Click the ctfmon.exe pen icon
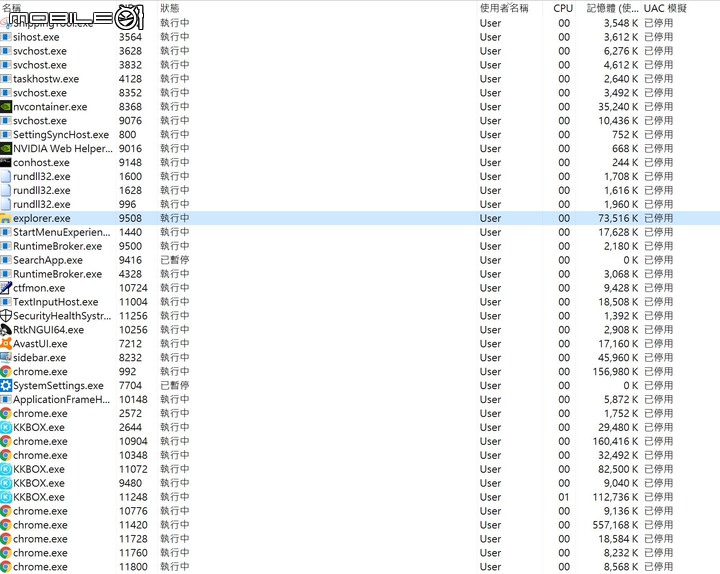Viewport: 720px width, 574px height. click(x=6, y=288)
